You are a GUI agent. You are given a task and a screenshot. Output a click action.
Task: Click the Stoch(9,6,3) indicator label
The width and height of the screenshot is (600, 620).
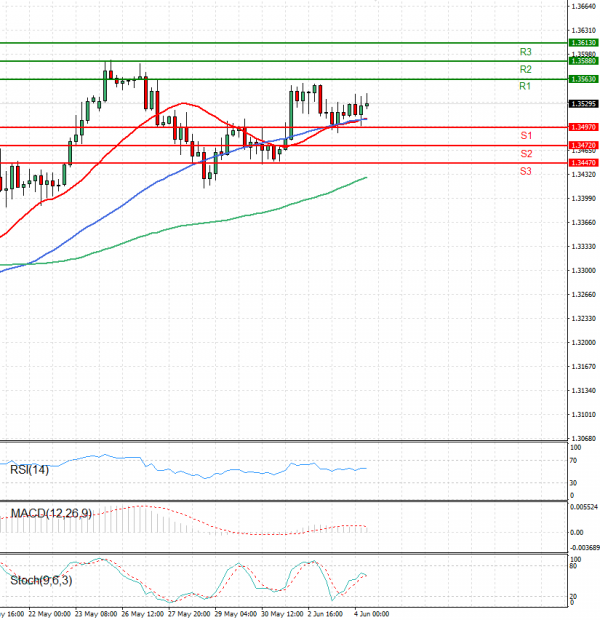click(x=39, y=580)
